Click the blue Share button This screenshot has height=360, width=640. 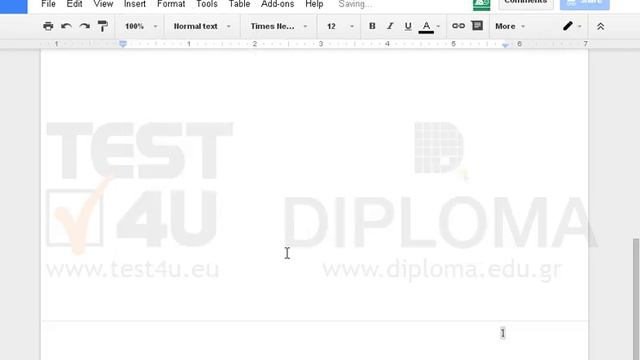(x=584, y=3)
